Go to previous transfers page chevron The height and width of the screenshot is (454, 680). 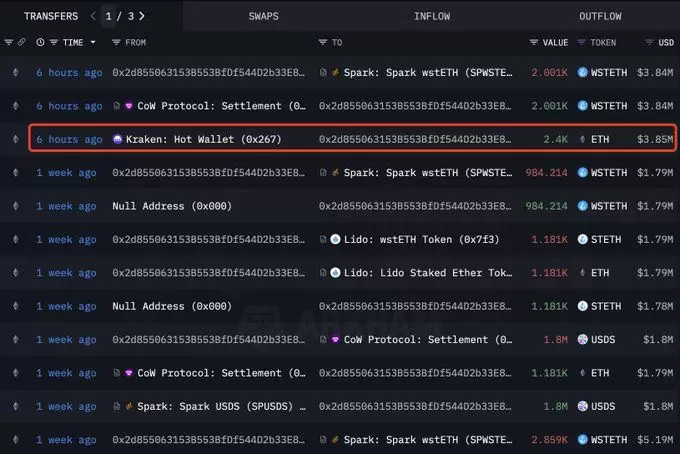93,16
